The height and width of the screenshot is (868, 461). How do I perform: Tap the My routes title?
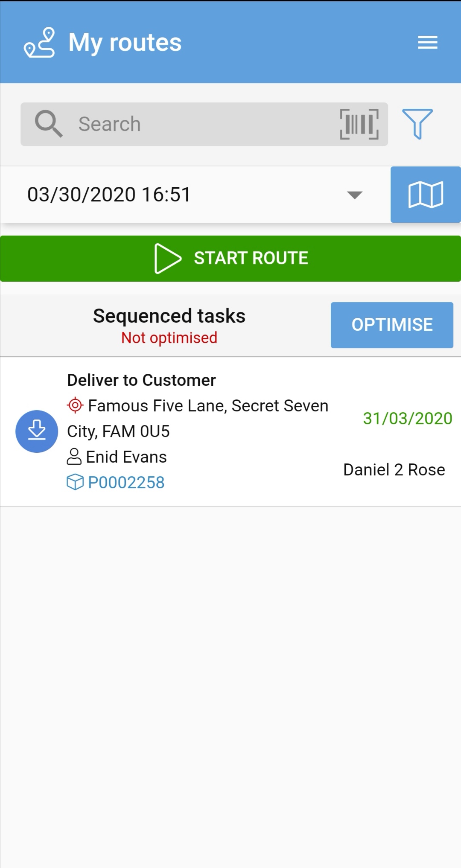(125, 43)
